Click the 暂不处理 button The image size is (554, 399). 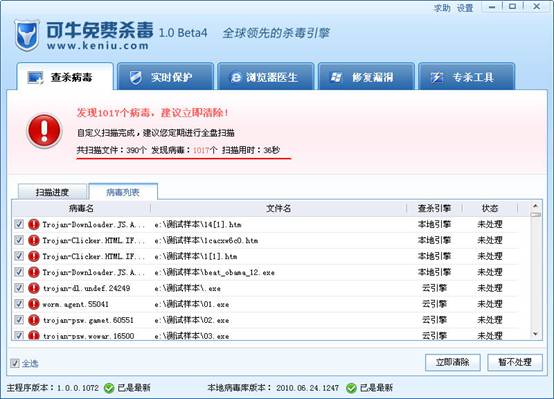(x=515, y=362)
